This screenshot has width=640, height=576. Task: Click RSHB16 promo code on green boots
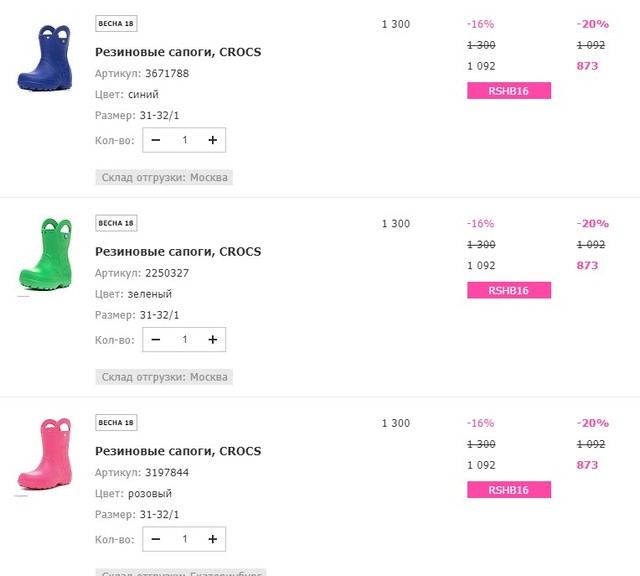[x=509, y=290]
